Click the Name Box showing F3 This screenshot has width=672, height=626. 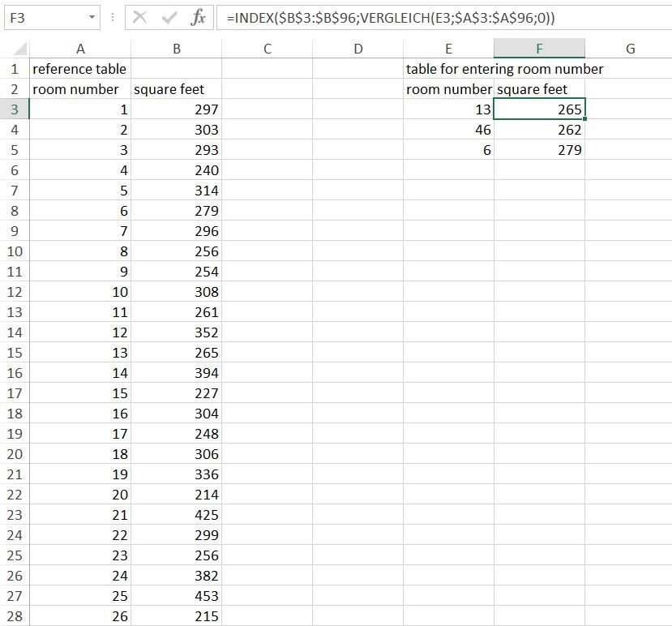pos(52,18)
